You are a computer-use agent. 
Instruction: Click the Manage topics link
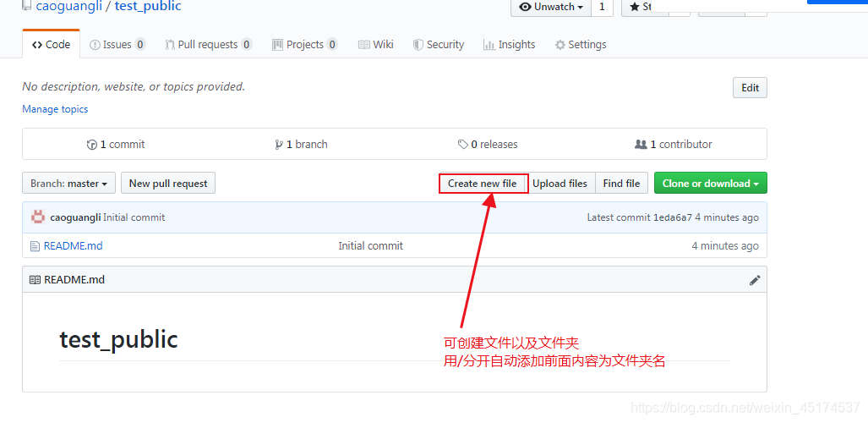(x=55, y=109)
